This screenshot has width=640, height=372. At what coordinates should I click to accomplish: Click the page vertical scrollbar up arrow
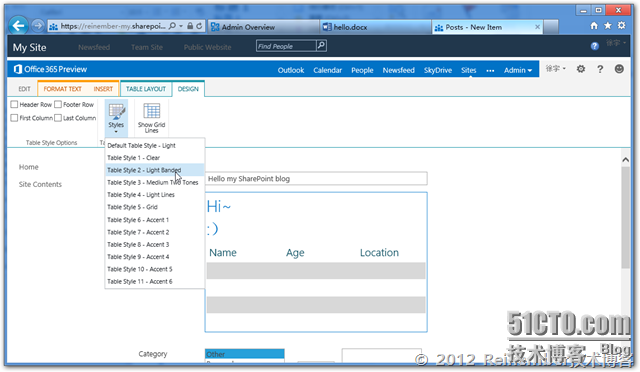(625, 160)
